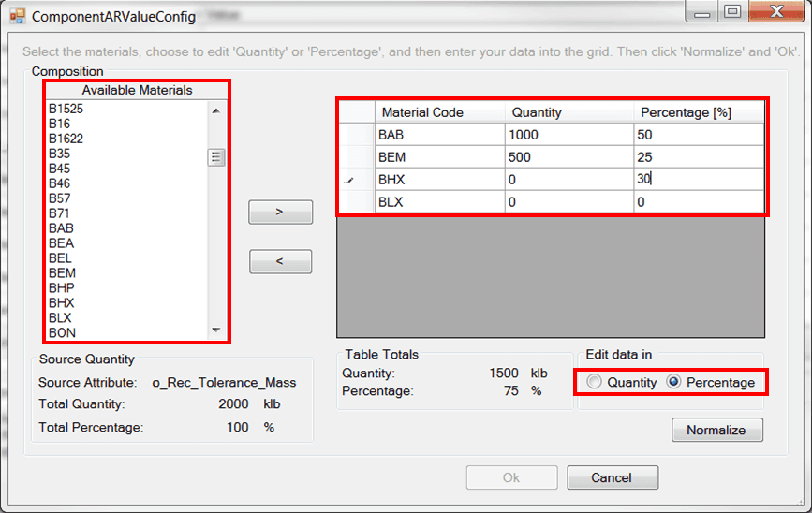Click the Available Materials list header
The width and height of the screenshot is (812, 513).
pyautogui.click(x=137, y=90)
